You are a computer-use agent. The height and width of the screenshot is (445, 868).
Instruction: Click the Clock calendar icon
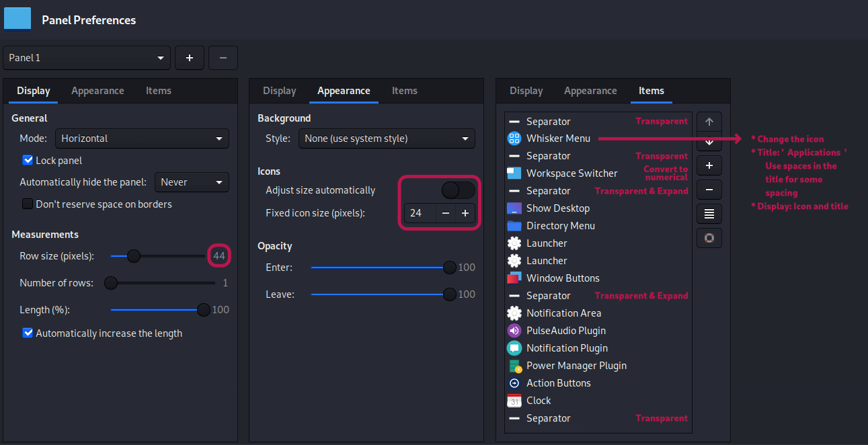tap(513, 400)
